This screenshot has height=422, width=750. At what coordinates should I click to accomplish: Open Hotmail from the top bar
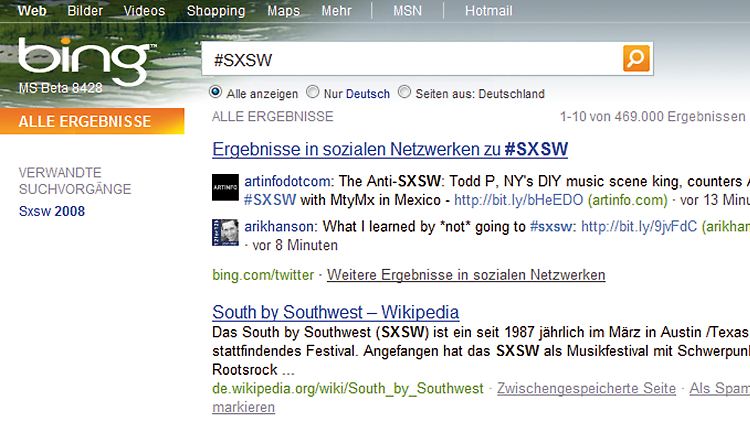click(x=488, y=11)
